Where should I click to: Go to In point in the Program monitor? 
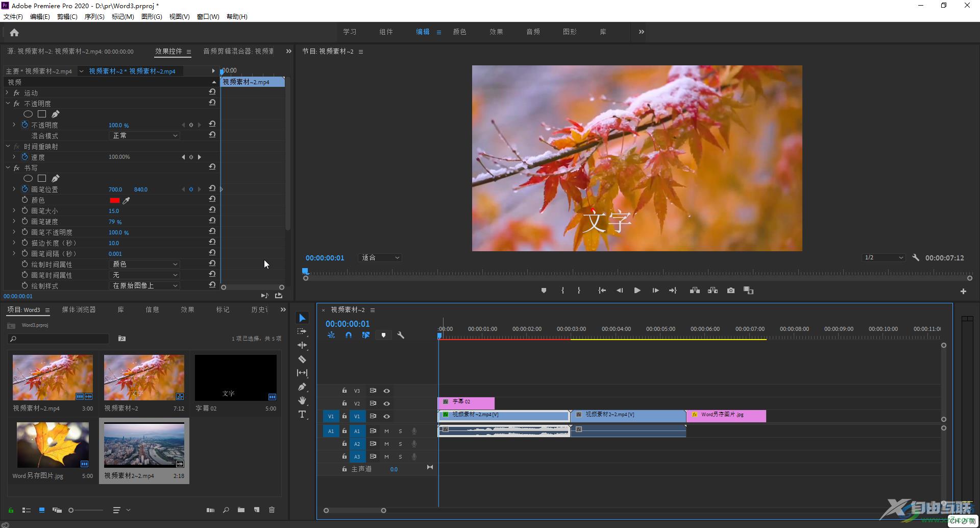(x=602, y=291)
